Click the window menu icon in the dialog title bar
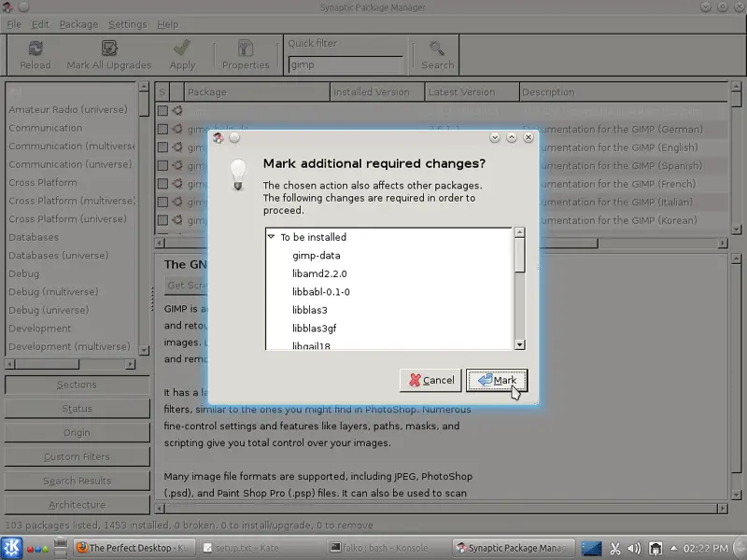 click(218, 137)
